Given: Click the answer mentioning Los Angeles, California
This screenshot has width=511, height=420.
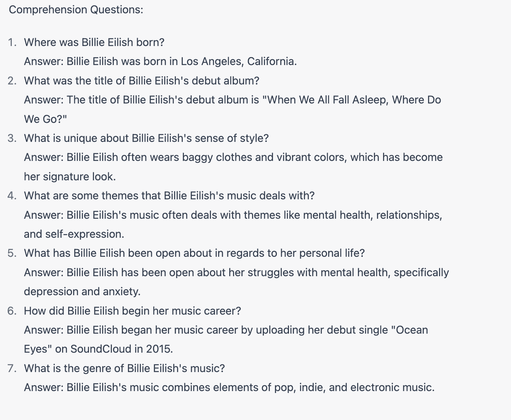Looking at the screenshot, I should coord(160,61).
